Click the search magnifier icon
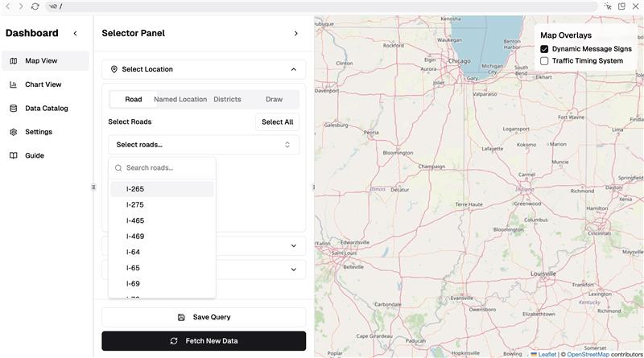Image resolution: width=644 pixels, height=358 pixels. 118,168
